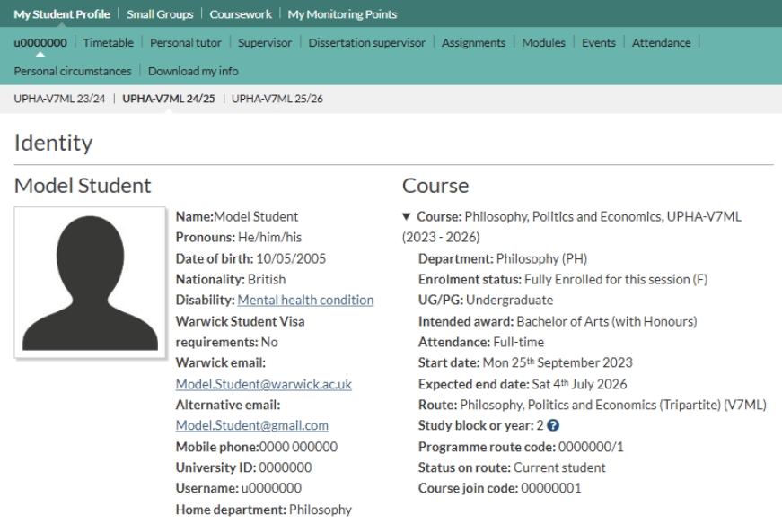Select the UPHA-V7ML 23/24 academic year
Screen dimensions: 782x532
pyautogui.click(x=59, y=99)
